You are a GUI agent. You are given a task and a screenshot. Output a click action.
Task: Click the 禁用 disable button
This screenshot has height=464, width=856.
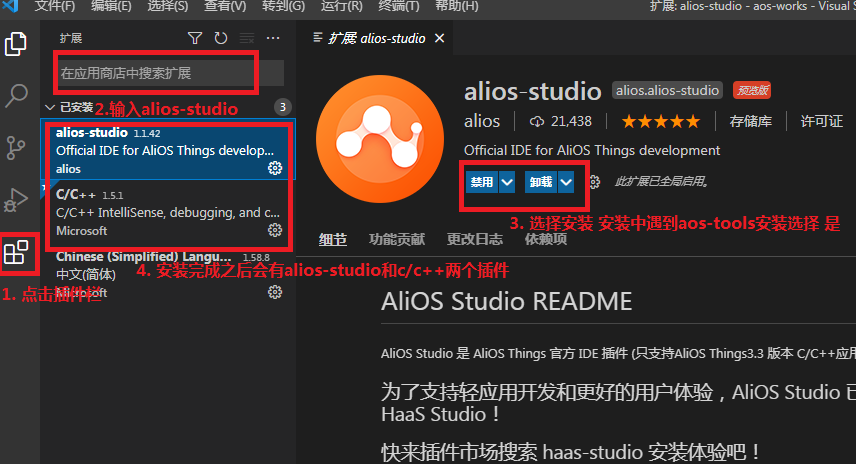point(482,182)
